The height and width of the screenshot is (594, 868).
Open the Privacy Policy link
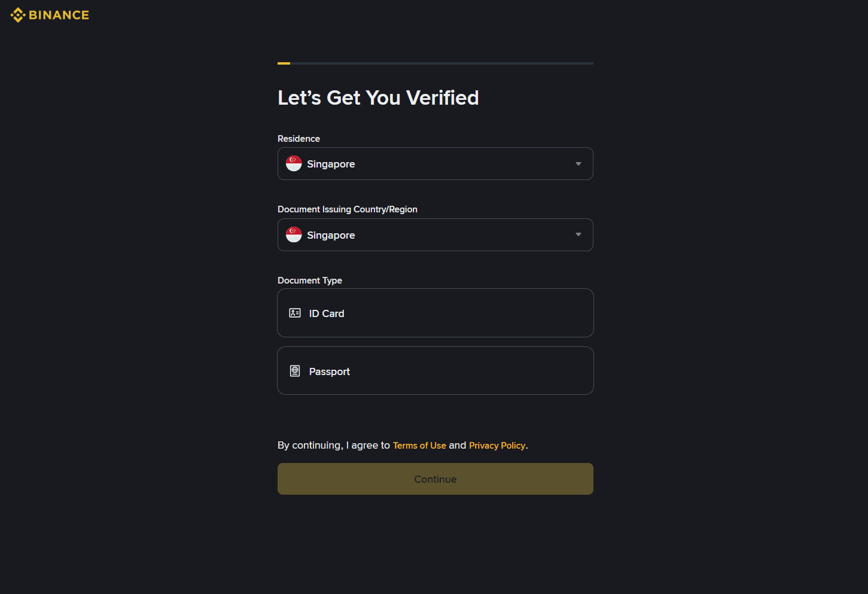(497, 446)
